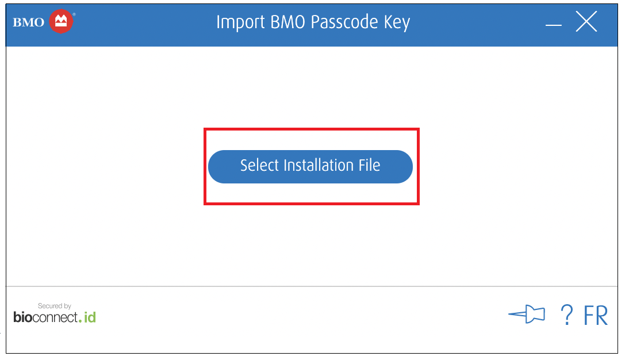Show help information using the ? symbol
Screen dimensions: 629x364
(x=566, y=315)
